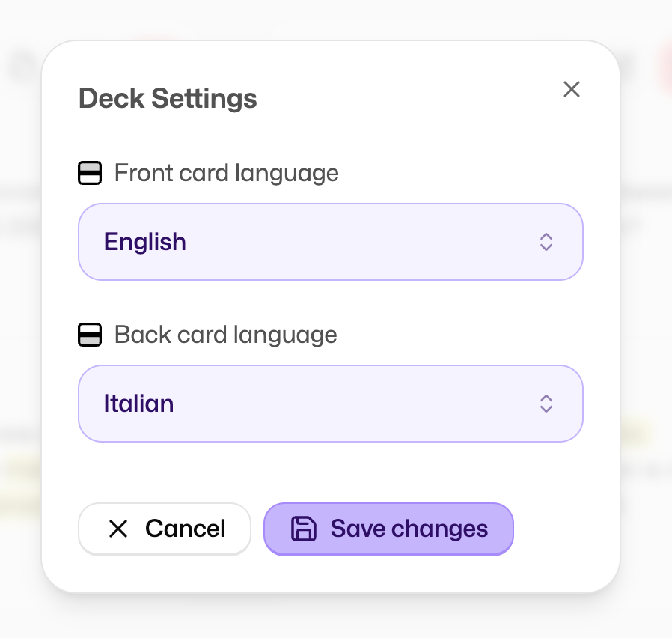Click the Front card language label
The image size is (672, 638).
226,174
